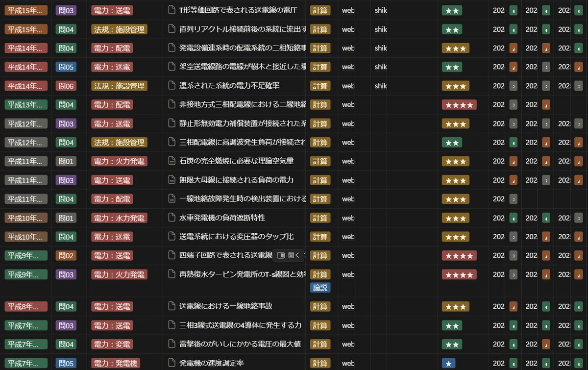Click the two-star rating for 雷撃後のがいしにかかる電圧の最大値
588x370 pixels.
[x=452, y=344]
